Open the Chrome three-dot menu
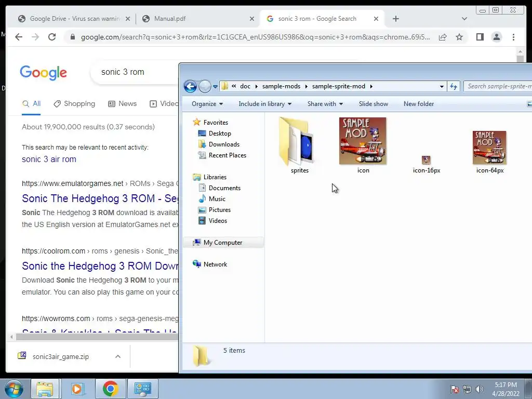Screen dimensions: 532x399 [x=513, y=37]
